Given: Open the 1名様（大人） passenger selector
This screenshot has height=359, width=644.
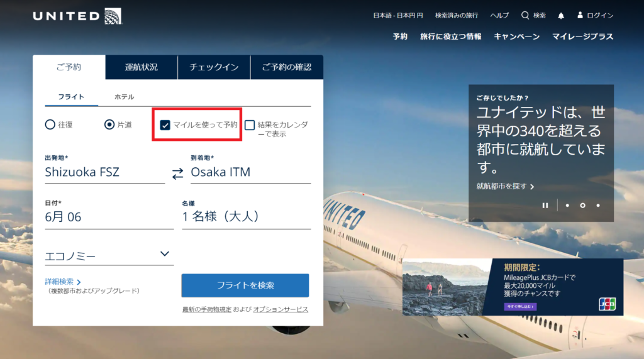Looking at the screenshot, I should tap(247, 216).
